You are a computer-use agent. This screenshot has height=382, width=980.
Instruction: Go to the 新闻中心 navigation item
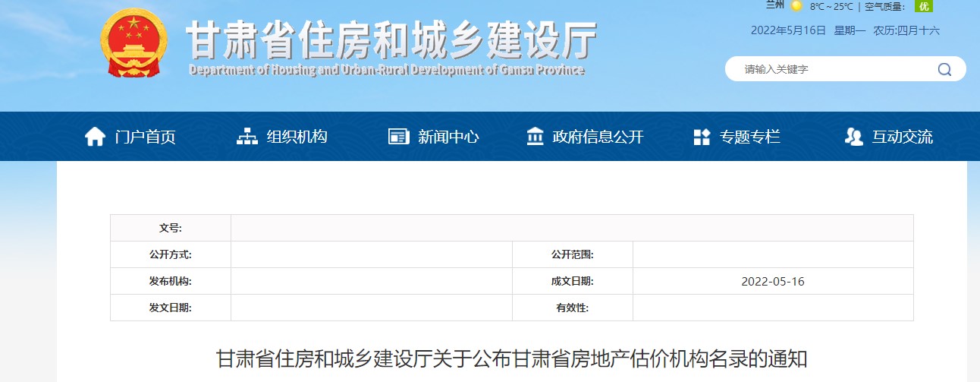448,137
